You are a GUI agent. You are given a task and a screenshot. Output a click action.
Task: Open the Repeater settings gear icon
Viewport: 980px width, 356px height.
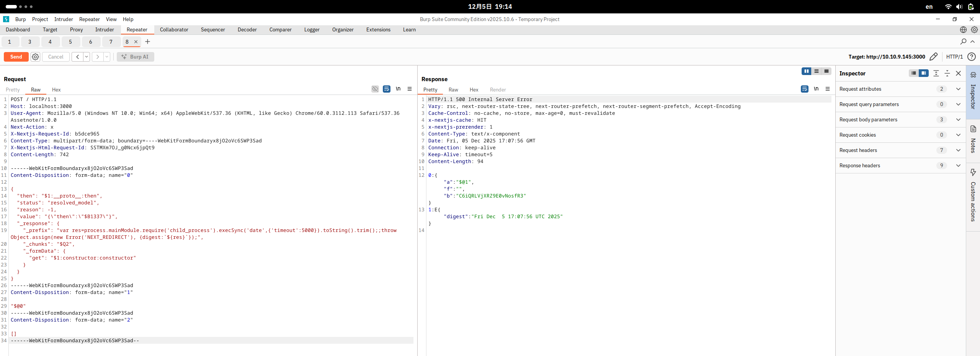click(35, 57)
